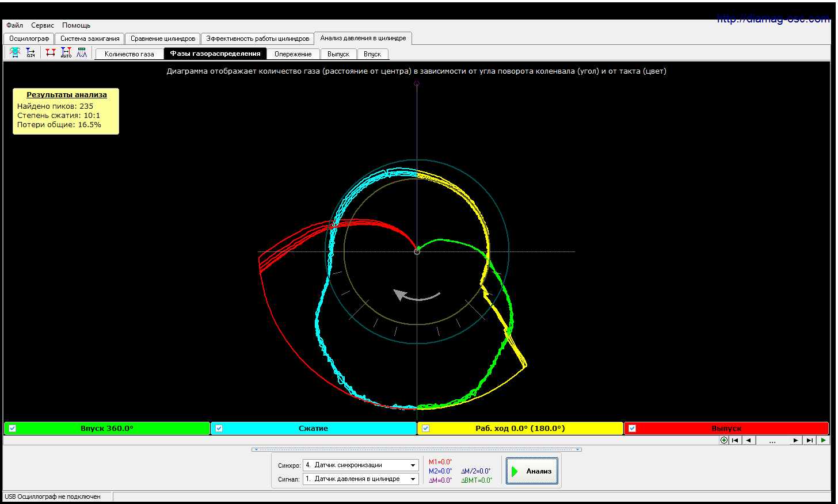This screenshot has height=504, width=838.
Task: Toggle the Сжатие stroke checkbox
Action: [x=219, y=428]
